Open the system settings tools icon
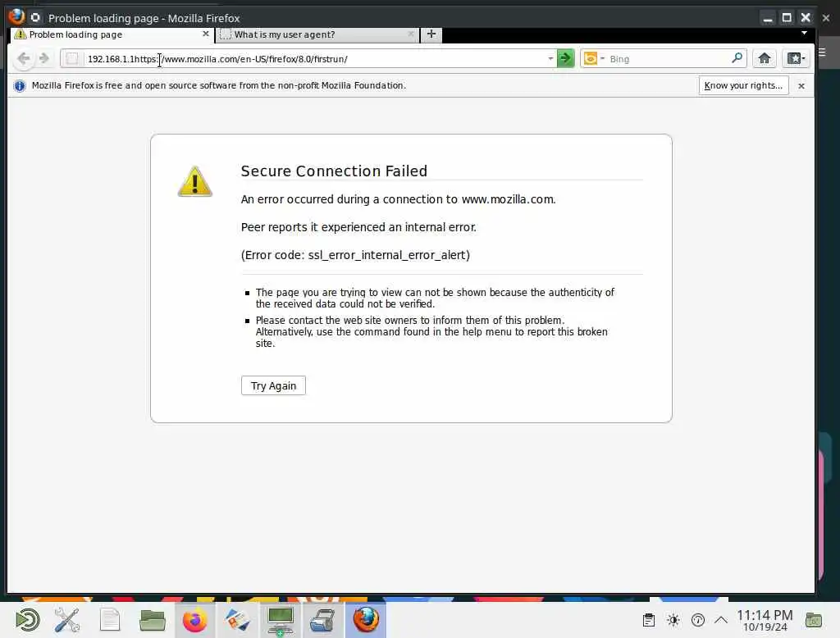 pos(67,620)
